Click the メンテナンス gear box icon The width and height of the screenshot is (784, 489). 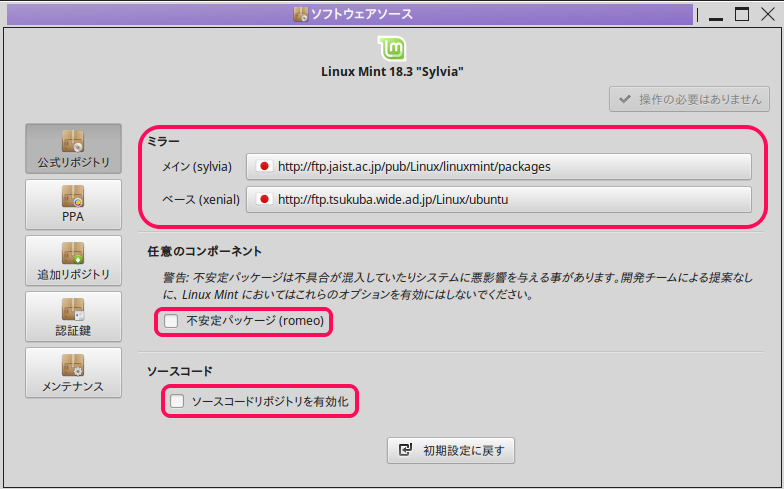coord(73,366)
